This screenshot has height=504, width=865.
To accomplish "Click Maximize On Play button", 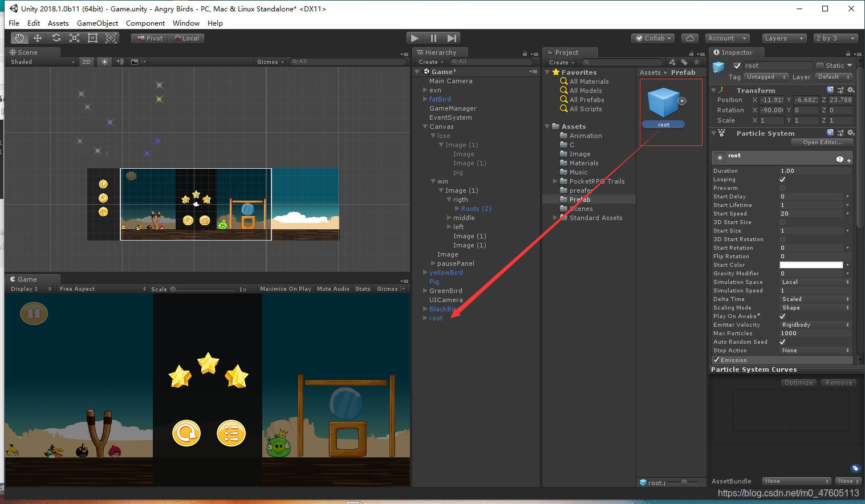I will click(x=286, y=289).
